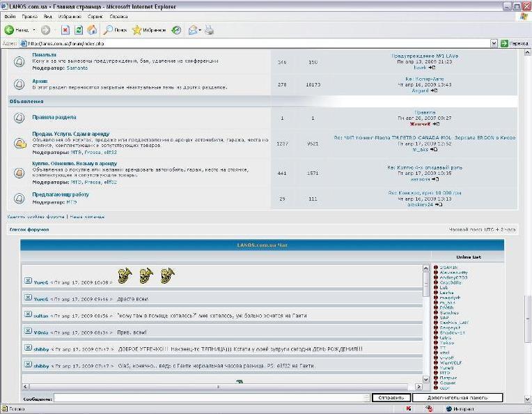Viewport: 532px width, 414px height.
Task: Click the forum icon beside Предлагаю работу
Action: coord(19,199)
